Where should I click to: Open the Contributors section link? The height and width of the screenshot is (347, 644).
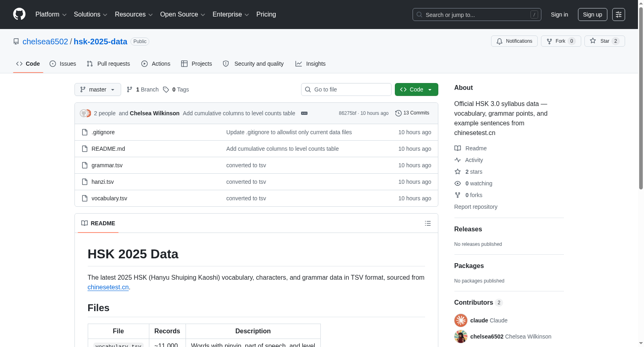click(x=479, y=302)
